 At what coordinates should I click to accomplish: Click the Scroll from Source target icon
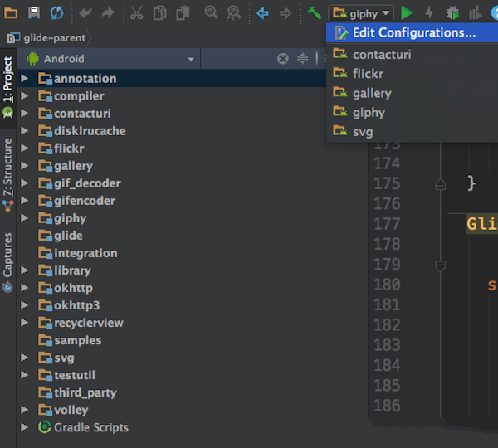[282, 59]
